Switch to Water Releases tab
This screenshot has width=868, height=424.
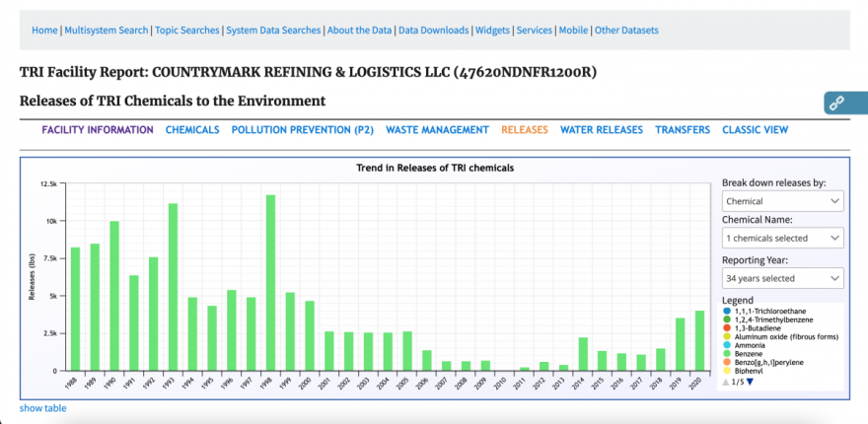tap(601, 130)
